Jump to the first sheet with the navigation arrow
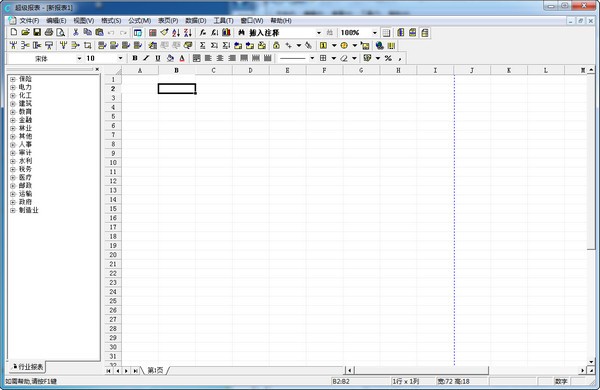This screenshot has height=390, width=600. (x=109, y=370)
